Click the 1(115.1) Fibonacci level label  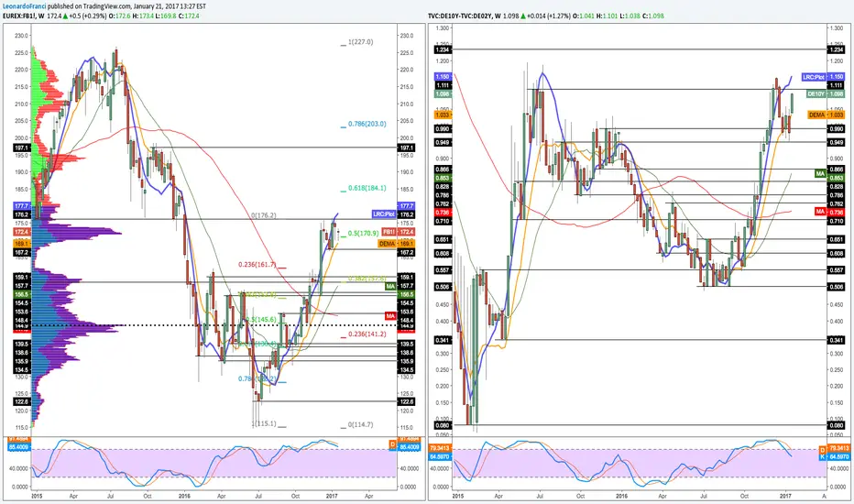[x=264, y=423]
